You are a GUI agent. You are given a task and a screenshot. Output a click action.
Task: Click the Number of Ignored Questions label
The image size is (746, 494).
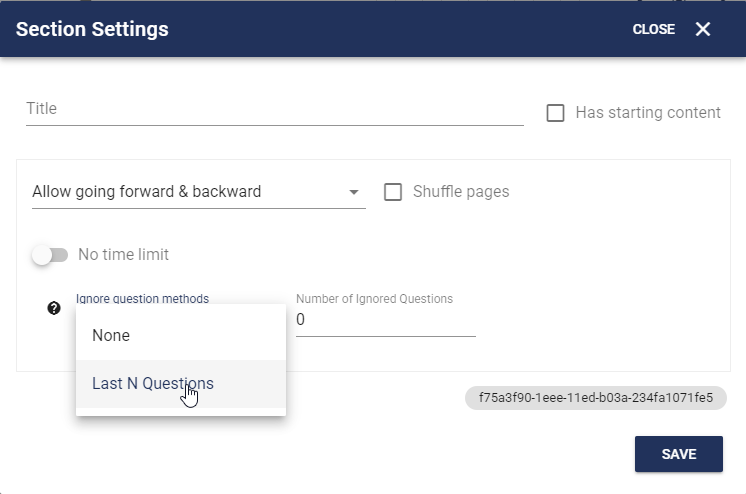tap(374, 299)
